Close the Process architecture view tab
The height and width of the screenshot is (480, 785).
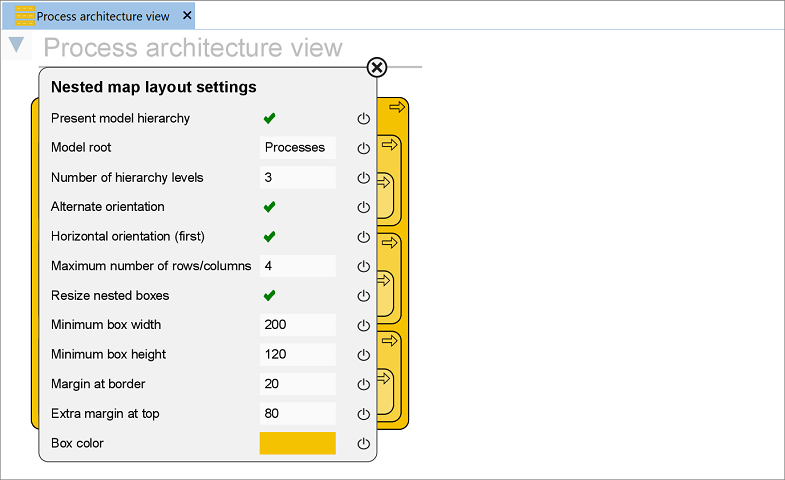point(187,16)
